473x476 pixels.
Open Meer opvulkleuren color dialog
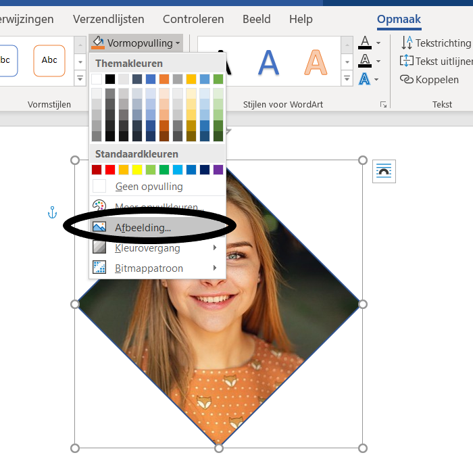point(155,208)
